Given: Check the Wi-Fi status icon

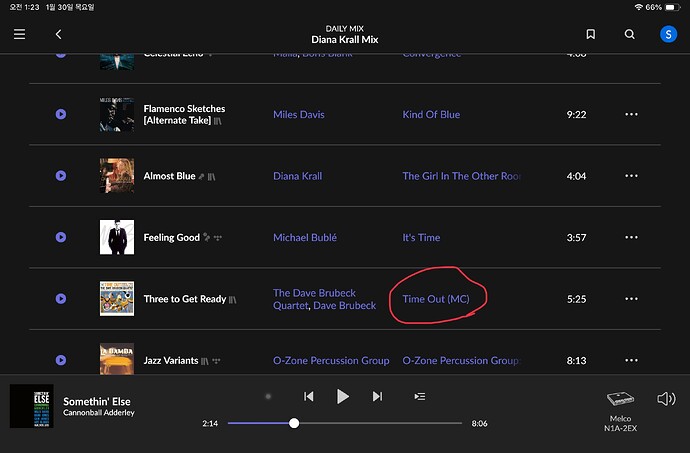Looking at the screenshot, I should [638, 7].
